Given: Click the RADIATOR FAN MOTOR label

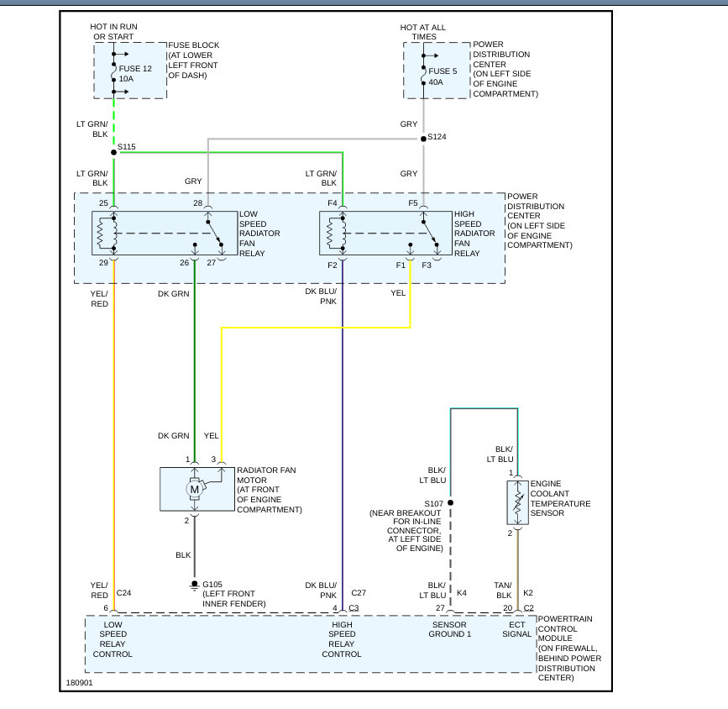Looking at the screenshot, I should [270, 490].
